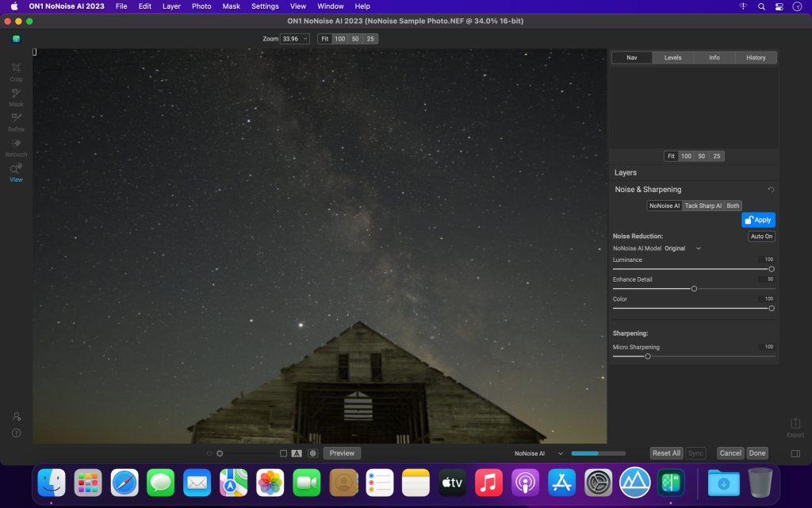Screen dimensions: 812x508
Task: Select the Crop tool
Action: point(16,70)
